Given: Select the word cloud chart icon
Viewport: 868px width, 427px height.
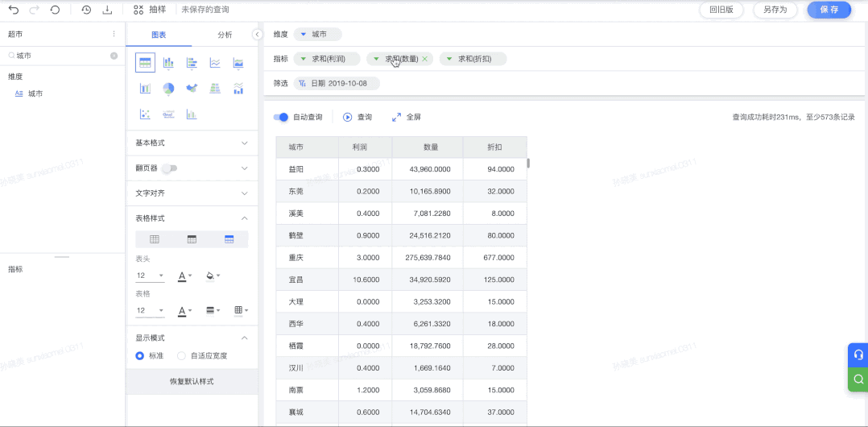Looking at the screenshot, I should (x=168, y=114).
